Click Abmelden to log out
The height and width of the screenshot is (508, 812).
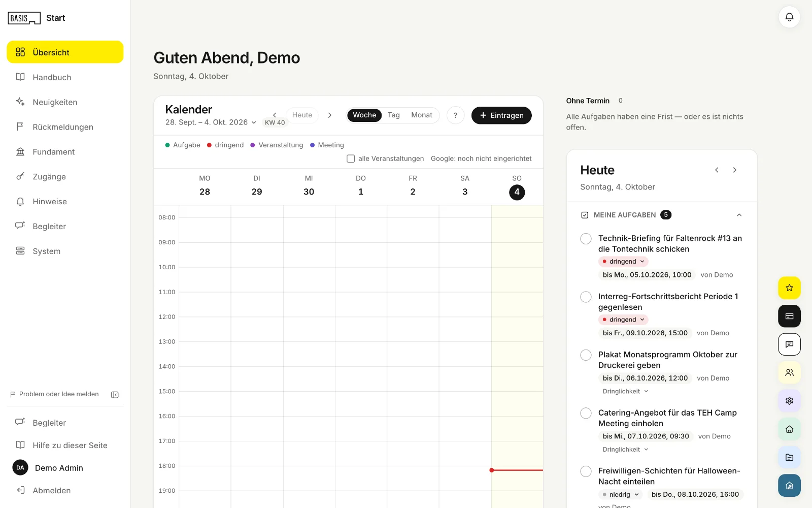tap(65, 490)
